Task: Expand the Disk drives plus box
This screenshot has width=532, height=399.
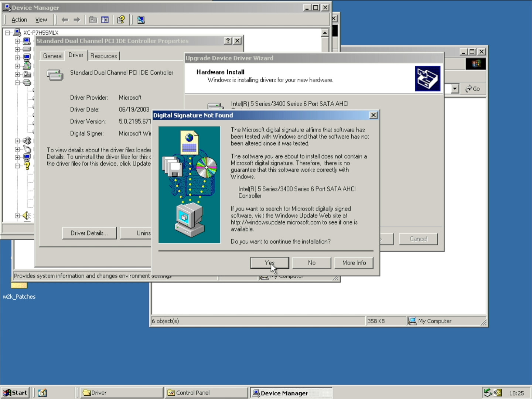Action: (17, 49)
